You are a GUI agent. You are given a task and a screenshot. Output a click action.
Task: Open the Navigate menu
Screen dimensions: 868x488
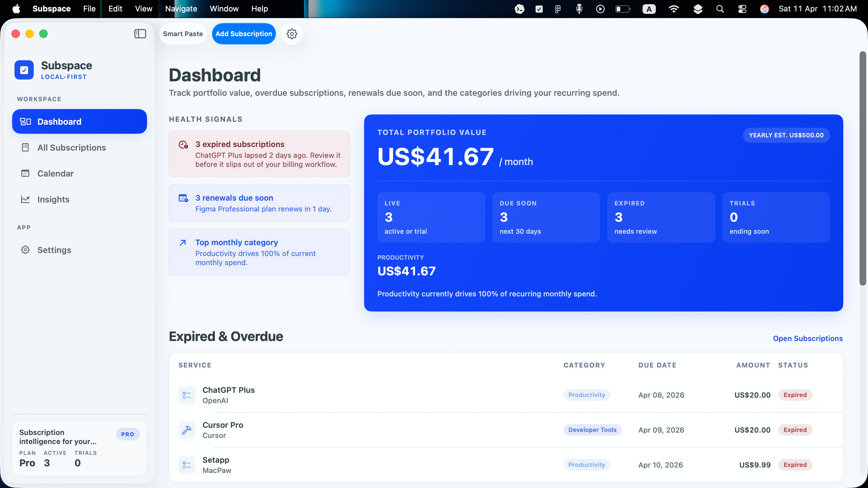click(x=181, y=9)
